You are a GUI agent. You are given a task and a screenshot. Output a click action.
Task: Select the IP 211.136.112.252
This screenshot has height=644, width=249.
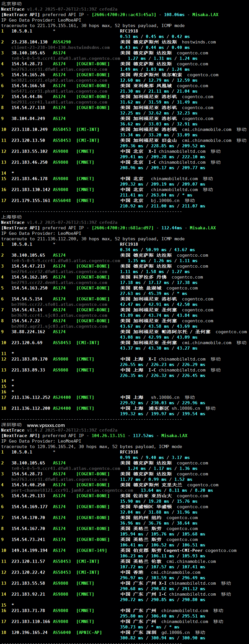tap(31, 397)
